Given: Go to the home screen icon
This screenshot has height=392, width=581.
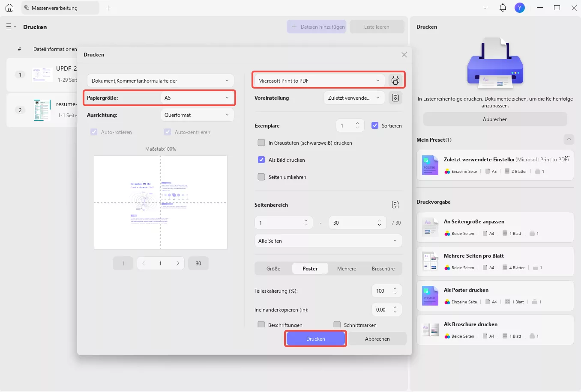Looking at the screenshot, I should pyautogui.click(x=9, y=8).
